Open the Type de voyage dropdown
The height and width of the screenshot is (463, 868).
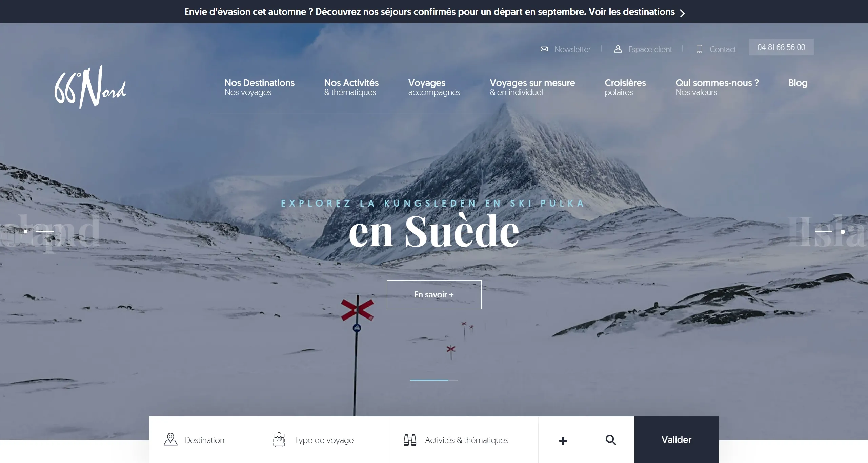[x=324, y=440]
